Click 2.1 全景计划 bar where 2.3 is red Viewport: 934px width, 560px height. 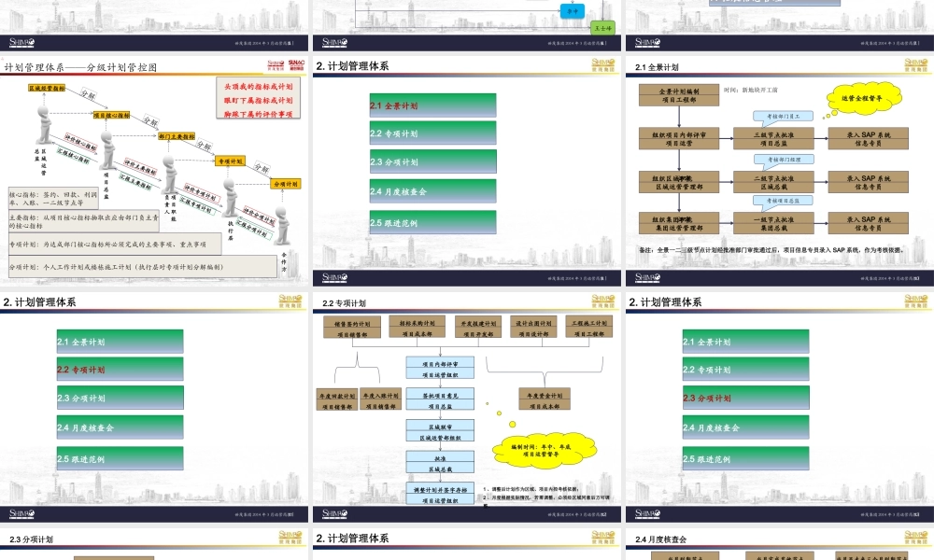(x=745, y=342)
